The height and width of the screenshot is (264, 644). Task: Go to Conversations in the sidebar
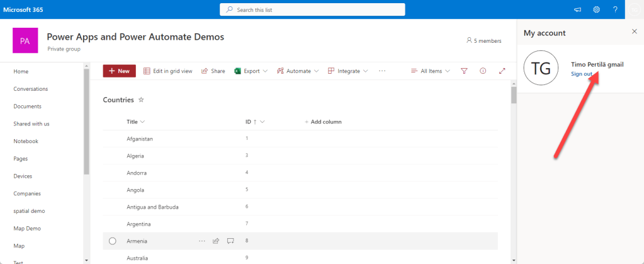tap(30, 89)
